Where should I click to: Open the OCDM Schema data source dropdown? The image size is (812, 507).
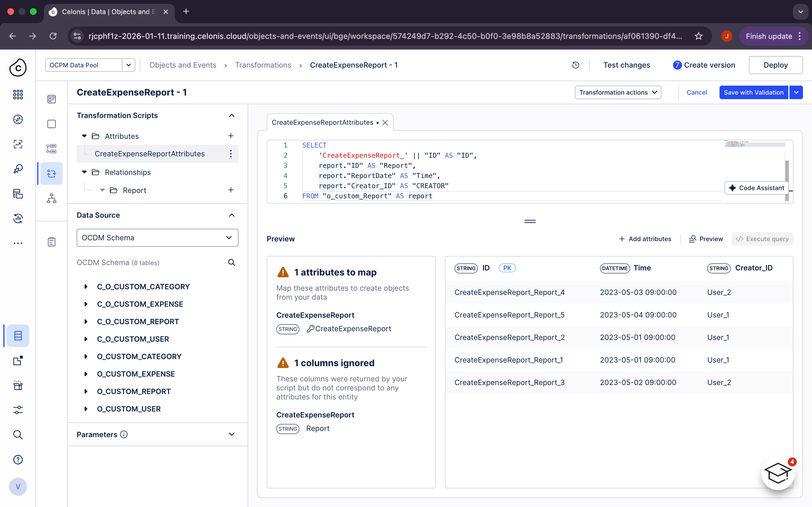[x=157, y=238]
